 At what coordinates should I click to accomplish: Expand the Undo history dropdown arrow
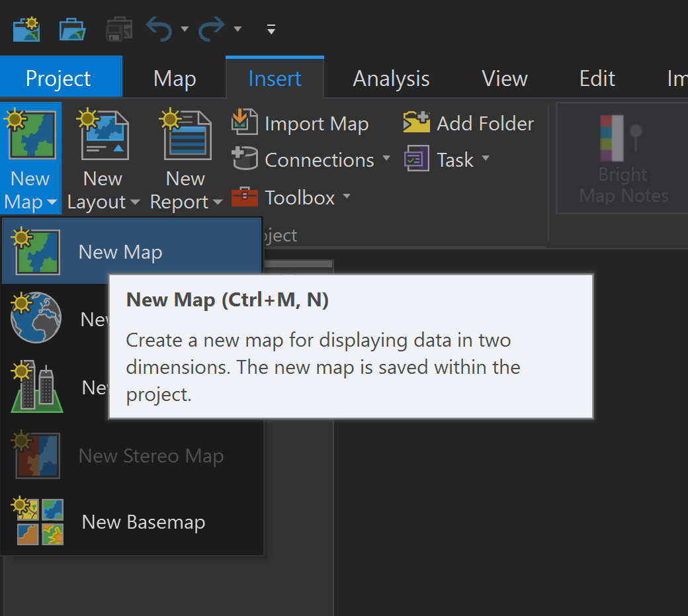[185, 29]
